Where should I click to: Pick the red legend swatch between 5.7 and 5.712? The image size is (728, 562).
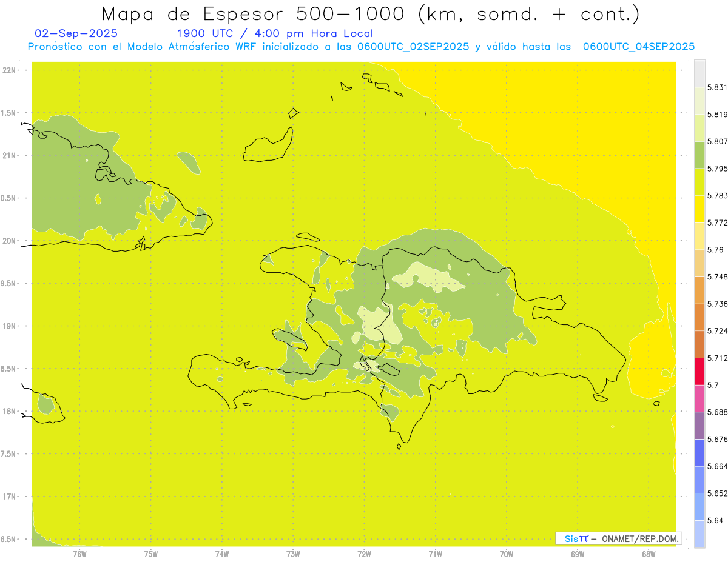699,372
